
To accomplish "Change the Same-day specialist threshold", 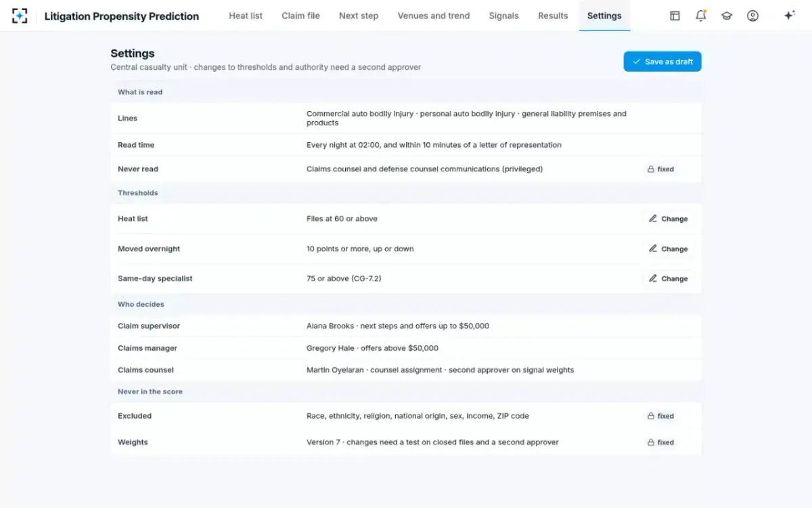I will (x=668, y=278).
